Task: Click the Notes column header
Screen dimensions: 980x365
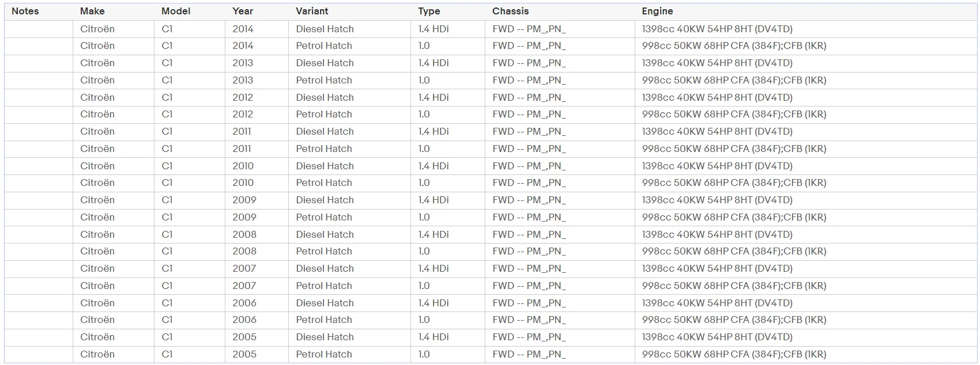Action: pyautogui.click(x=25, y=11)
